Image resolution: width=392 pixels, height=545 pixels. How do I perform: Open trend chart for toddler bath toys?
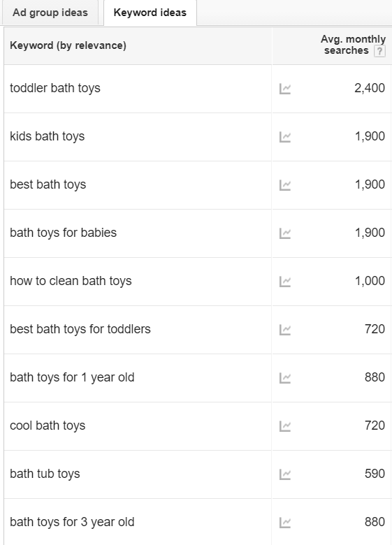click(x=285, y=89)
